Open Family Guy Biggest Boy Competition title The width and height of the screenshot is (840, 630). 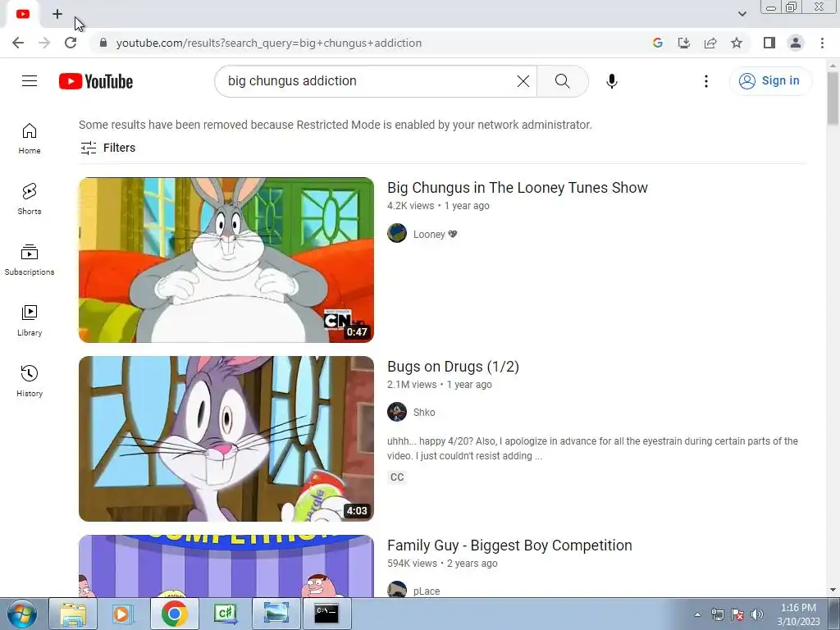point(509,546)
